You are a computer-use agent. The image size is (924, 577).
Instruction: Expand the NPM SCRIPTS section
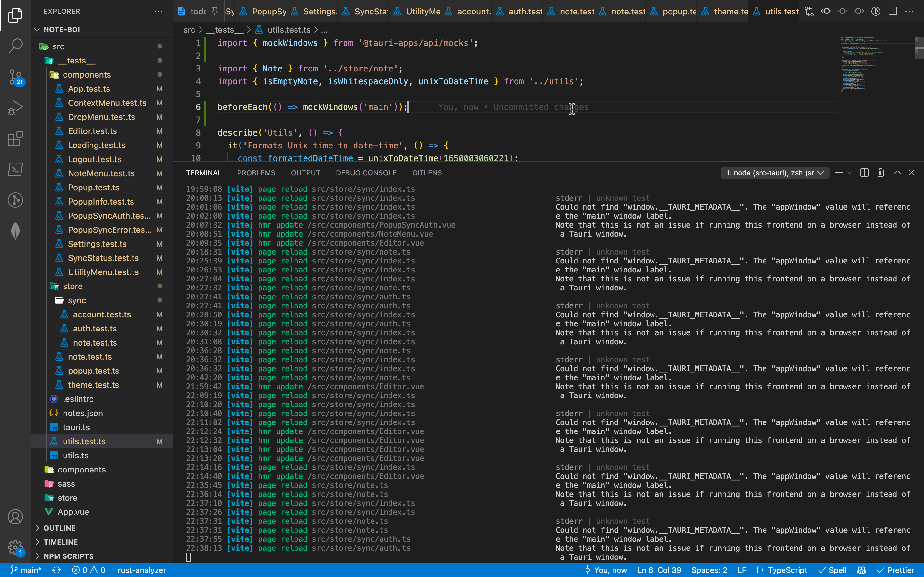pos(68,556)
